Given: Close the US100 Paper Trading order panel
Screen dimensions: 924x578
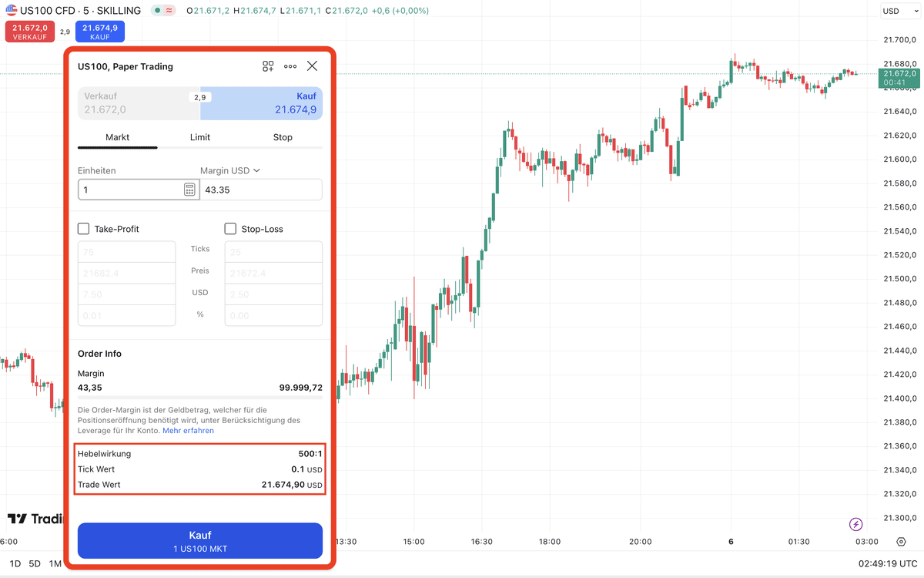Looking at the screenshot, I should pos(312,66).
